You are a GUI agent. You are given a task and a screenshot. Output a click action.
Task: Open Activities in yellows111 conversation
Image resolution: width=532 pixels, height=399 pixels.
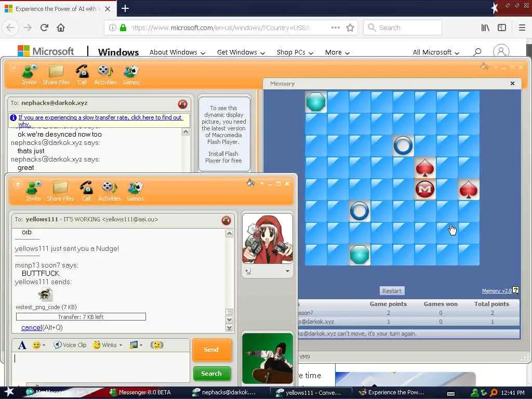109,191
